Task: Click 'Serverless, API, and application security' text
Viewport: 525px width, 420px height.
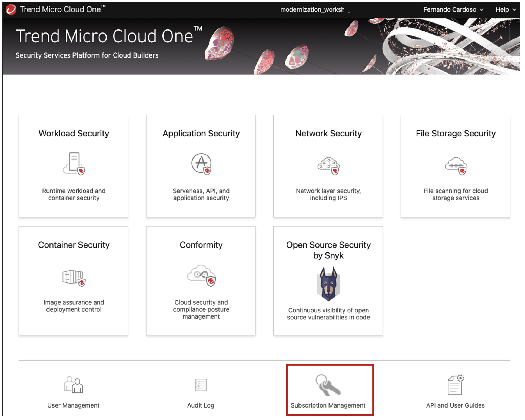Action: 201,194
